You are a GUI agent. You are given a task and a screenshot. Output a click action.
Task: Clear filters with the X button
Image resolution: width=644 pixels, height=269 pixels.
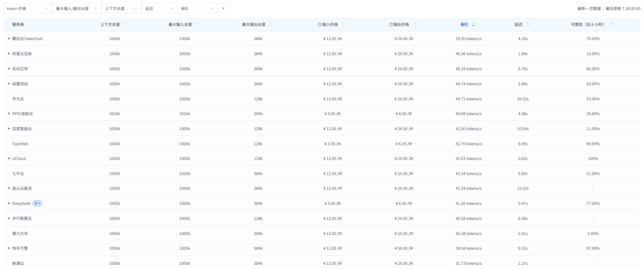tap(223, 8)
